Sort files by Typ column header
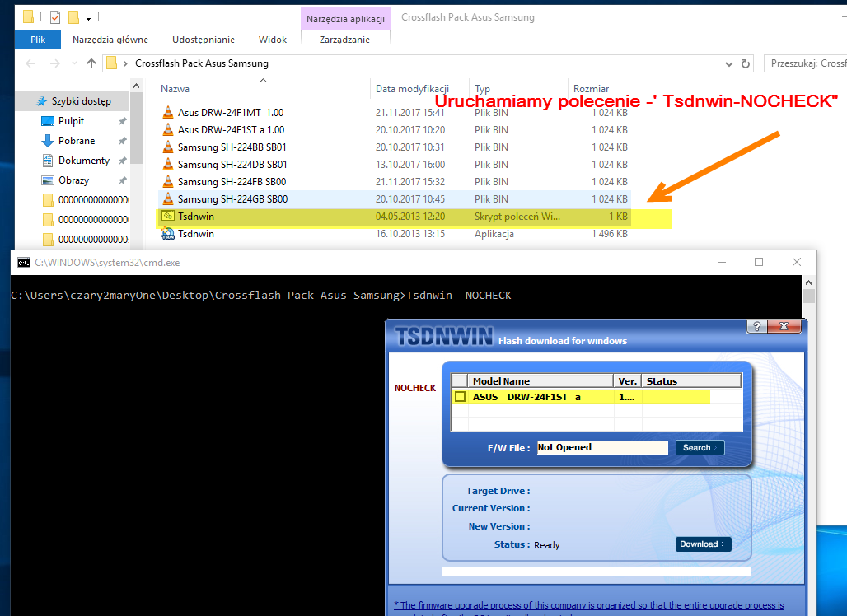Viewport: 847px width, 616px height. [482, 89]
